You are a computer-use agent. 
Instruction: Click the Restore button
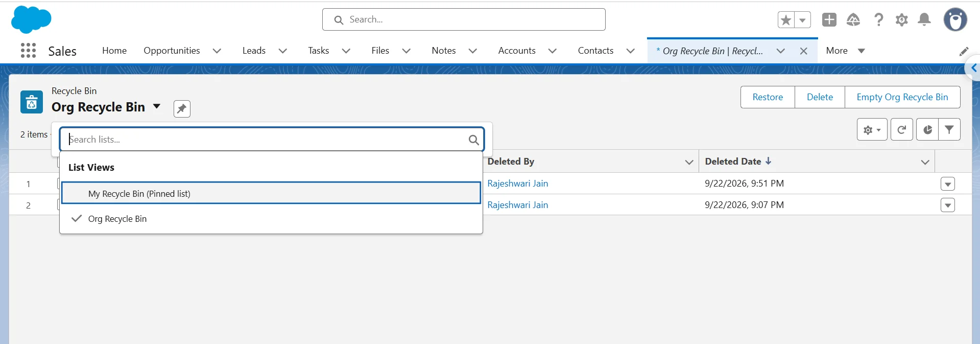(x=768, y=97)
